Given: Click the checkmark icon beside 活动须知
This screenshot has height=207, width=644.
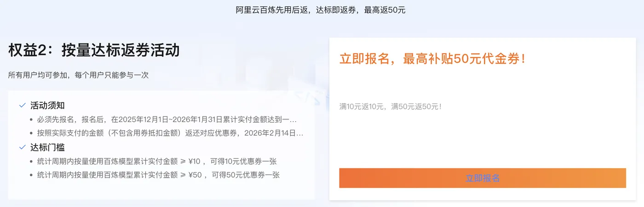Looking at the screenshot, I should tap(22, 106).
